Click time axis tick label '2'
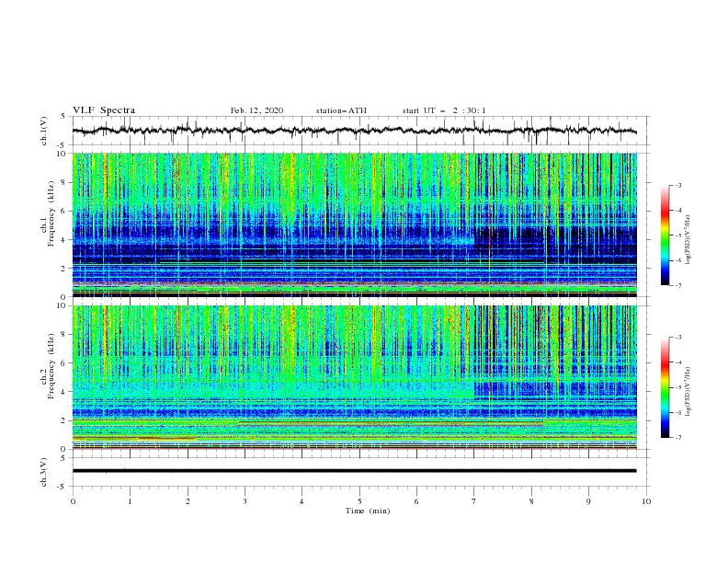The width and height of the screenshot is (728, 563). 188,501
